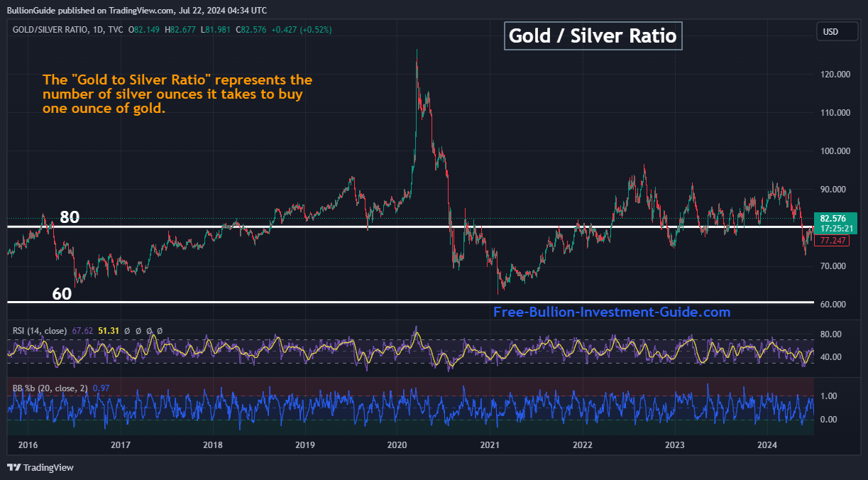Image resolution: width=868 pixels, height=480 pixels.
Task: Click the Free-Bullion-Investment-Guide.com link text
Action: point(612,312)
